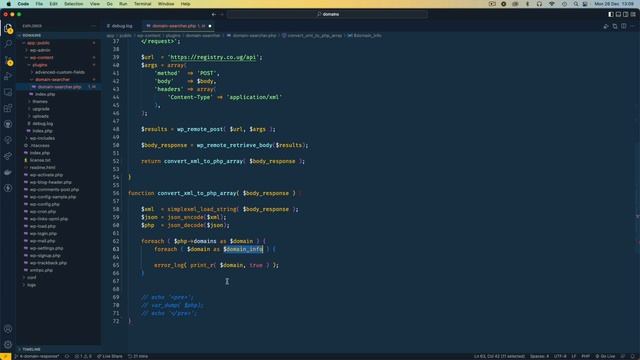Toggle the bottom panel layout
This screenshot has height=360, width=640.
(618, 14)
